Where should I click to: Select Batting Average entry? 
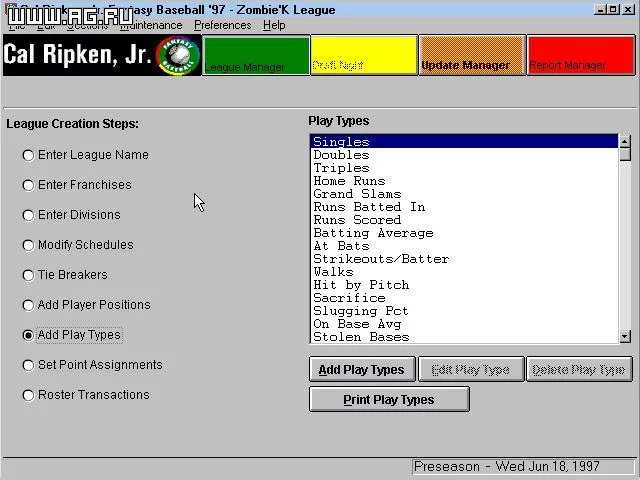click(464, 233)
